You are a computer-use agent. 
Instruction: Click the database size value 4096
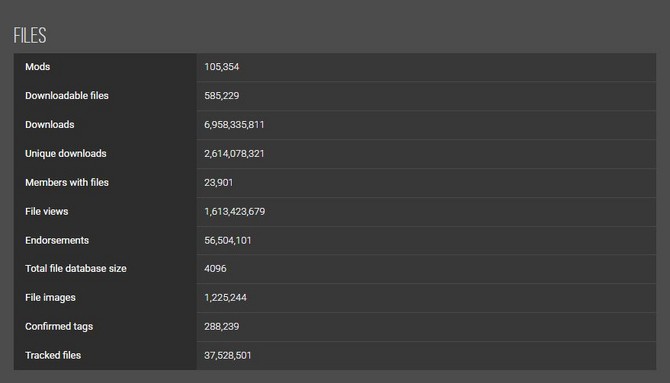click(x=215, y=268)
